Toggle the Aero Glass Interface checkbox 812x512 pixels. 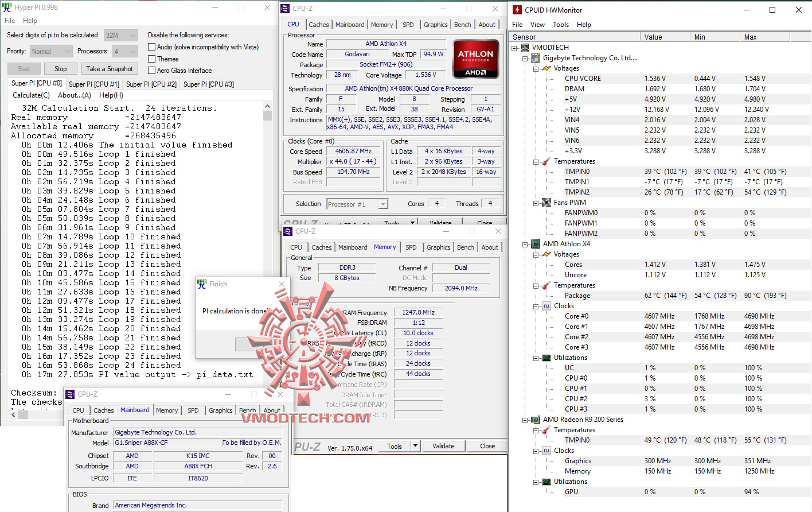coord(152,71)
